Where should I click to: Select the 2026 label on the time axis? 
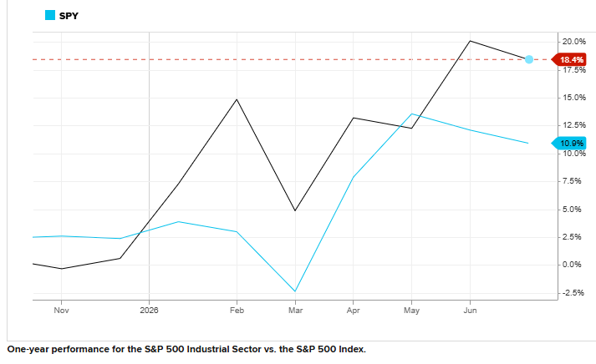click(x=149, y=311)
